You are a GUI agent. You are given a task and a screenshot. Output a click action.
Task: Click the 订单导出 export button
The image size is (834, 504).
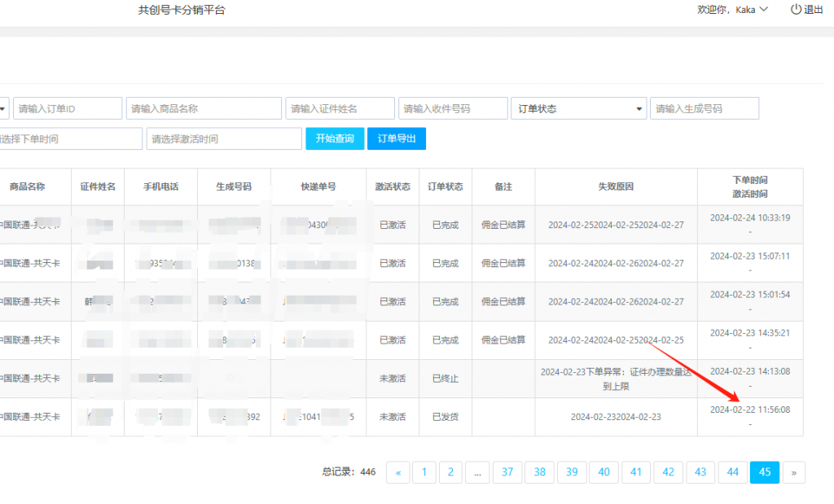(396, 138)
